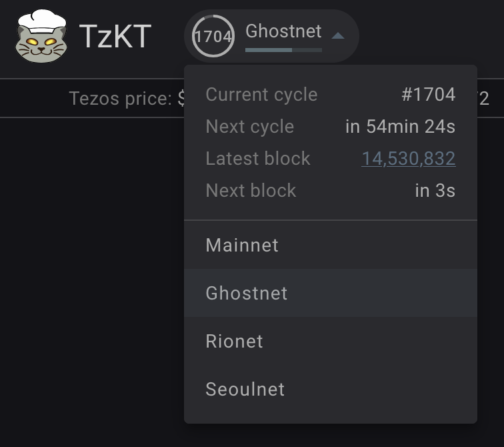Open the latest block 14,530,832 link
504x447 pixels.
point(408,159)
